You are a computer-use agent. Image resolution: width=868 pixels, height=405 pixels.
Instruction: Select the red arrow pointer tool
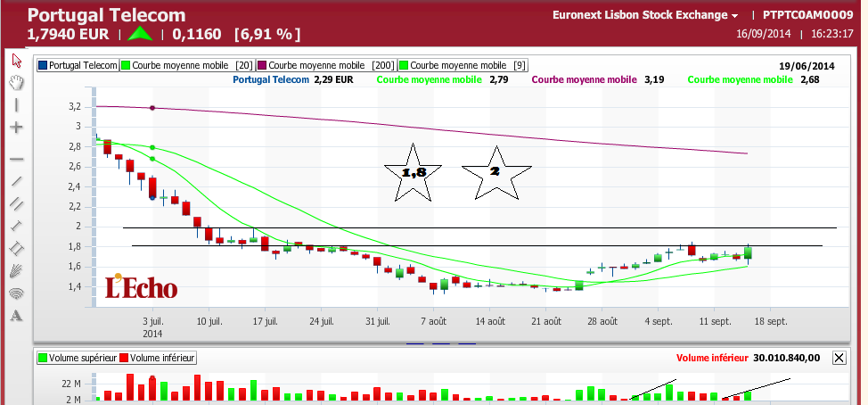click(x=17, y=60)
